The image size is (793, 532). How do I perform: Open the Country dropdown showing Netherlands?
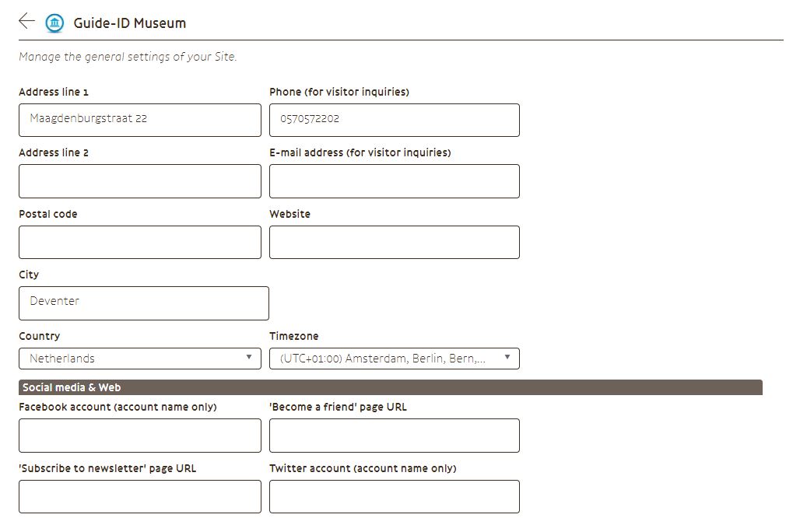[140, 359]
